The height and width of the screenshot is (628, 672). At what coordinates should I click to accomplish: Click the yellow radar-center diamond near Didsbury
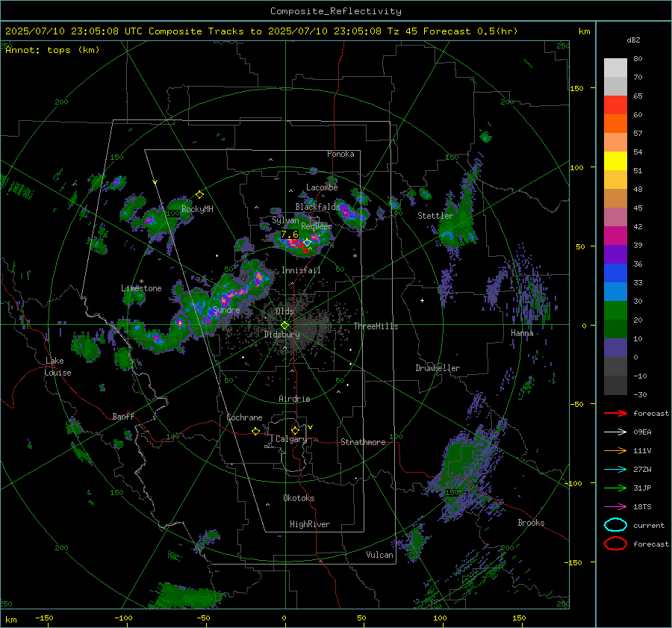pos(284,326)
